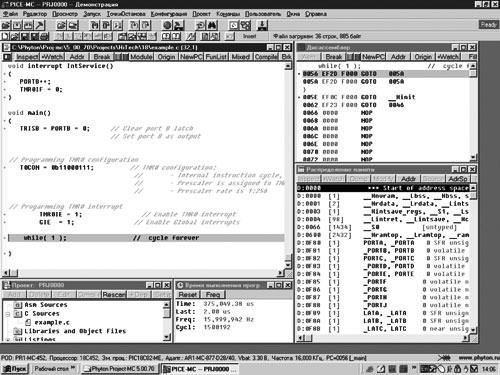Click the Пуск start button
This screenshot has height=375, width=500.
(x=15, y=369)
